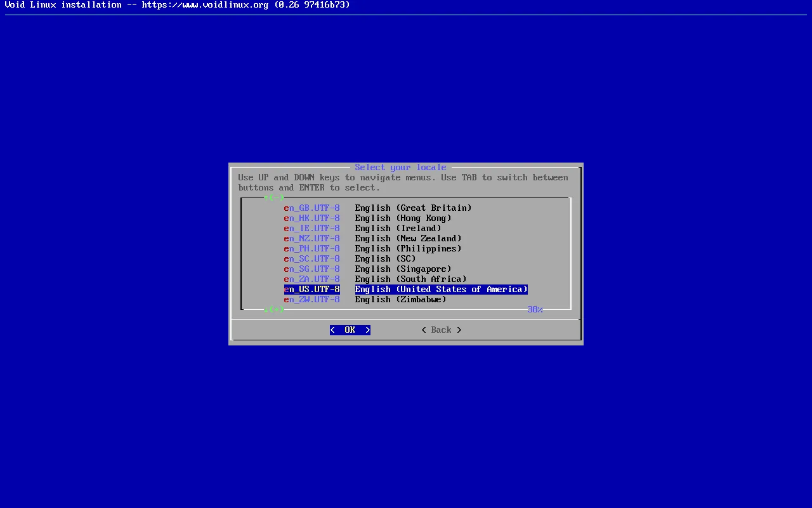Click the Void Linux installation header text
Image resolution: width=812 pixels, height=508 pixels.
click(x=178, y=5)
